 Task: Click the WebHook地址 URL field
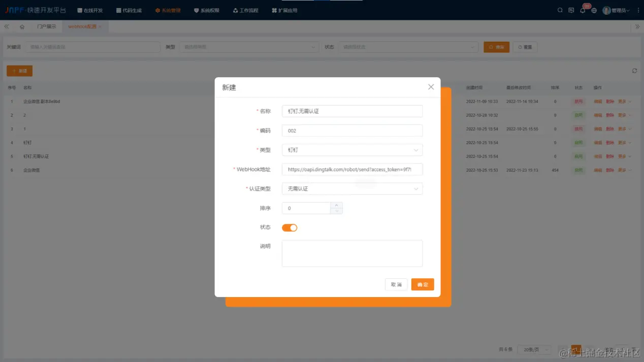pyautogui.click(x=352, y=169)
